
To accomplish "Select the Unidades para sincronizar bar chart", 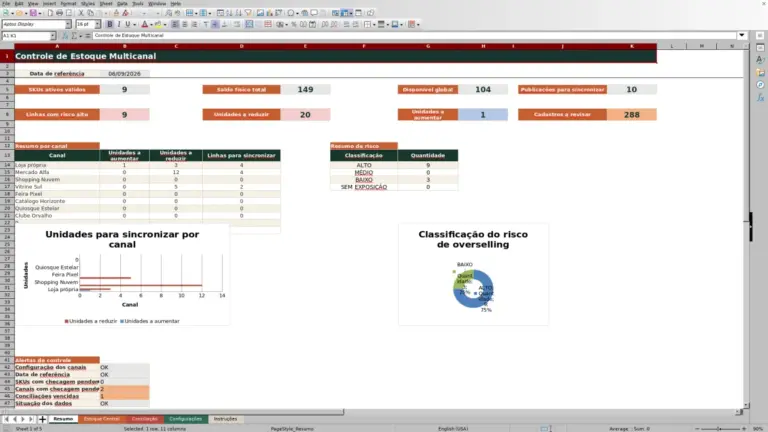I will click(122, 274).
